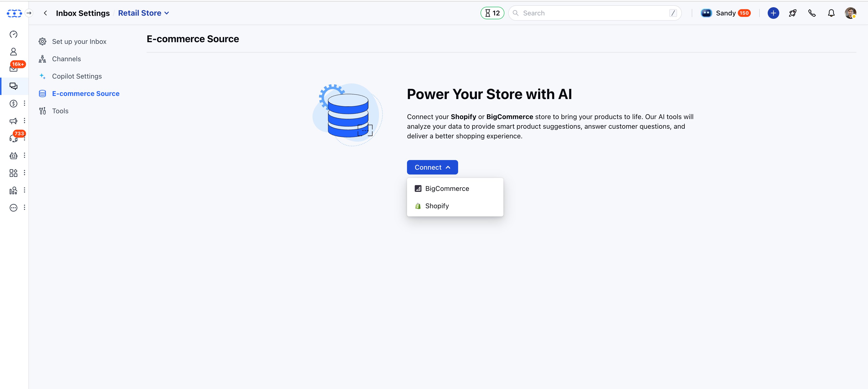This screenshot has height=389, width=868.
Task: Go back using the left chevron
Action: tap(45, 13)
